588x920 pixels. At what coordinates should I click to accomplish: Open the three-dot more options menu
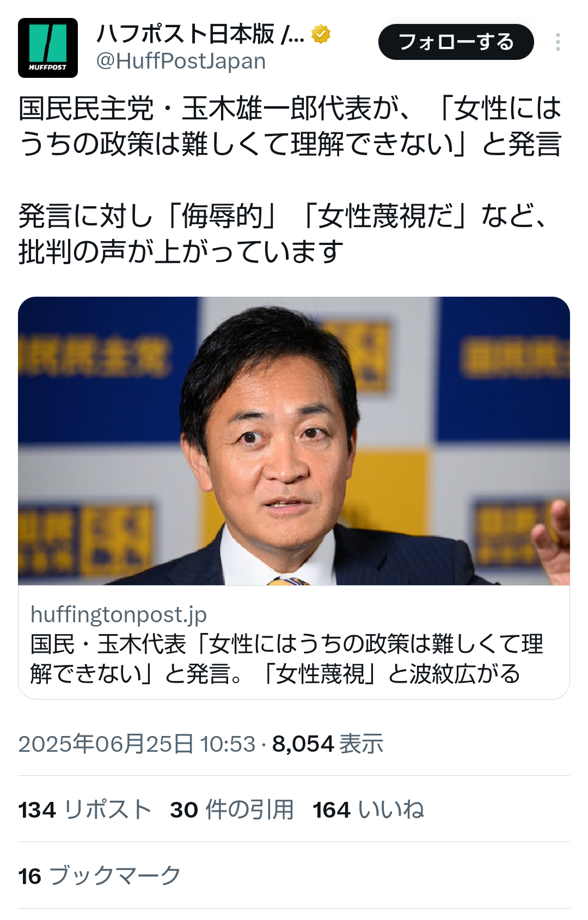pyautogui.click(x=558, y=42)
